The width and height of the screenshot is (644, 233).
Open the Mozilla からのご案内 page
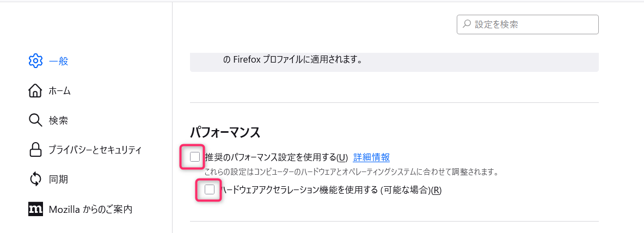pyautogui.click(x=90, y=209)
